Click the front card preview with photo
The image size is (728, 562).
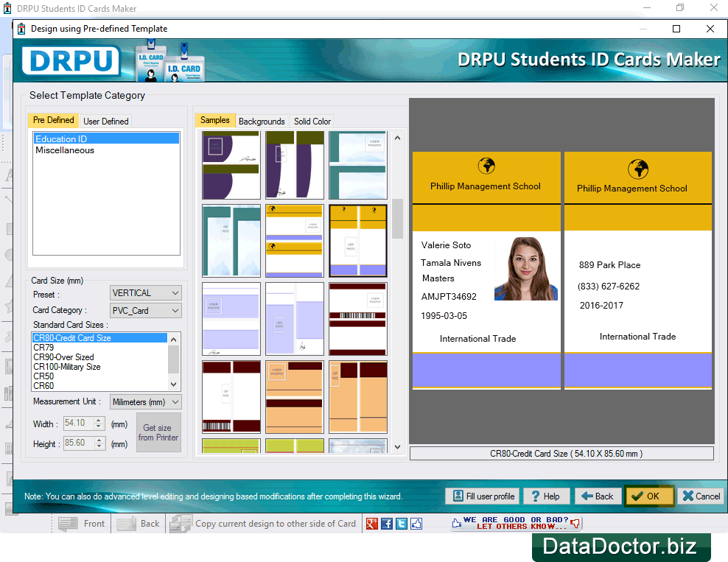tap(486, 270)
